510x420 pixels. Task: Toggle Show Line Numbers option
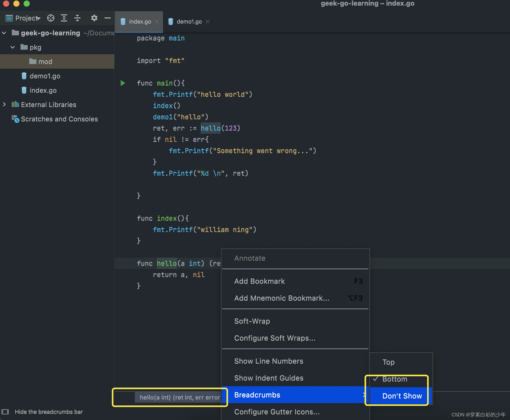269,361
